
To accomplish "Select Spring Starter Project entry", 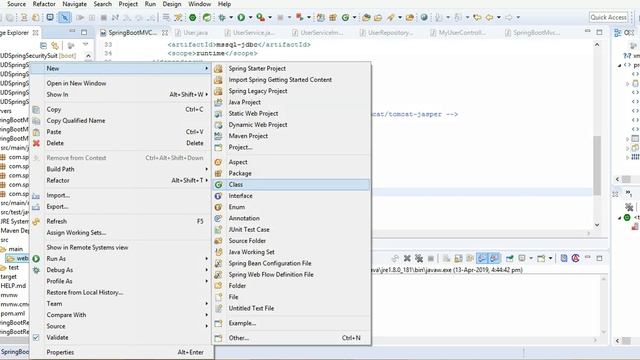I will (x=291, y=69).
